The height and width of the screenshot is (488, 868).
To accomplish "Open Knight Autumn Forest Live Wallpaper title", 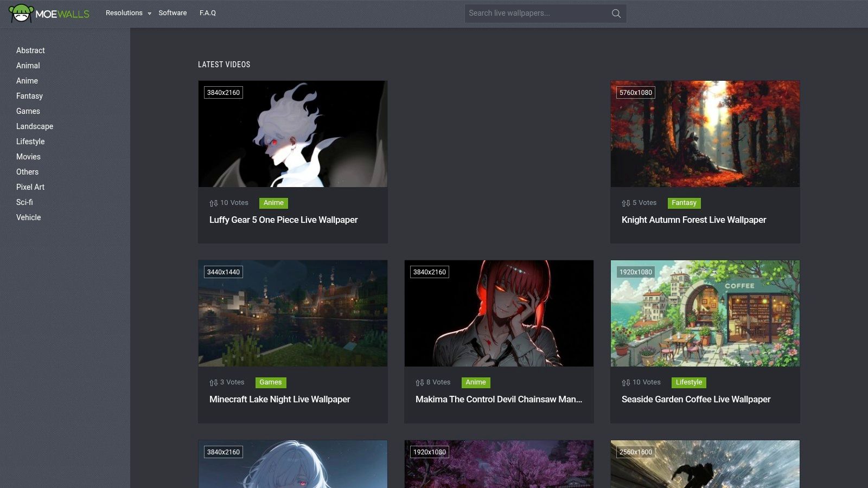I will pyautogui.click(x=694, y=220).
